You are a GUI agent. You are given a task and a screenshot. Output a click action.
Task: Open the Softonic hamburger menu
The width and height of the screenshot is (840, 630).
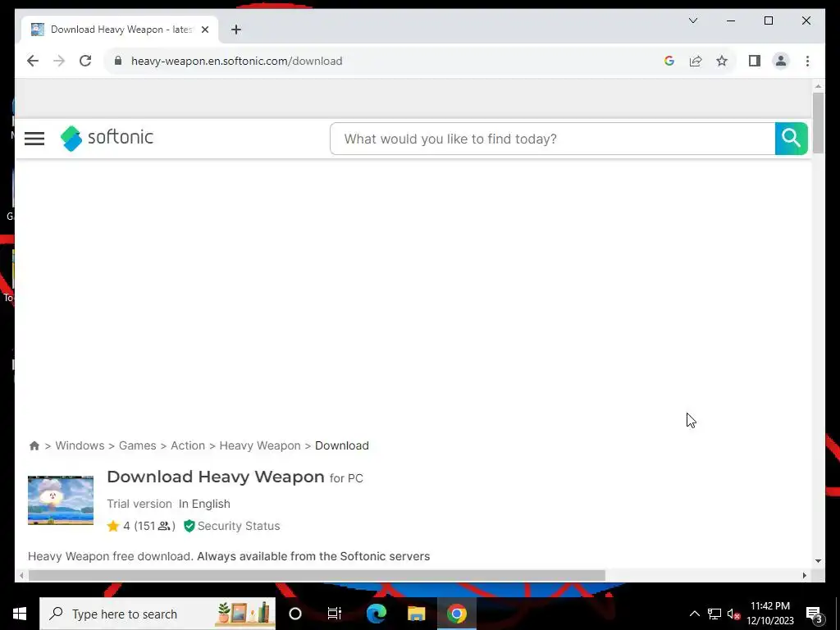pyautogui.click(x=34, y=138)
